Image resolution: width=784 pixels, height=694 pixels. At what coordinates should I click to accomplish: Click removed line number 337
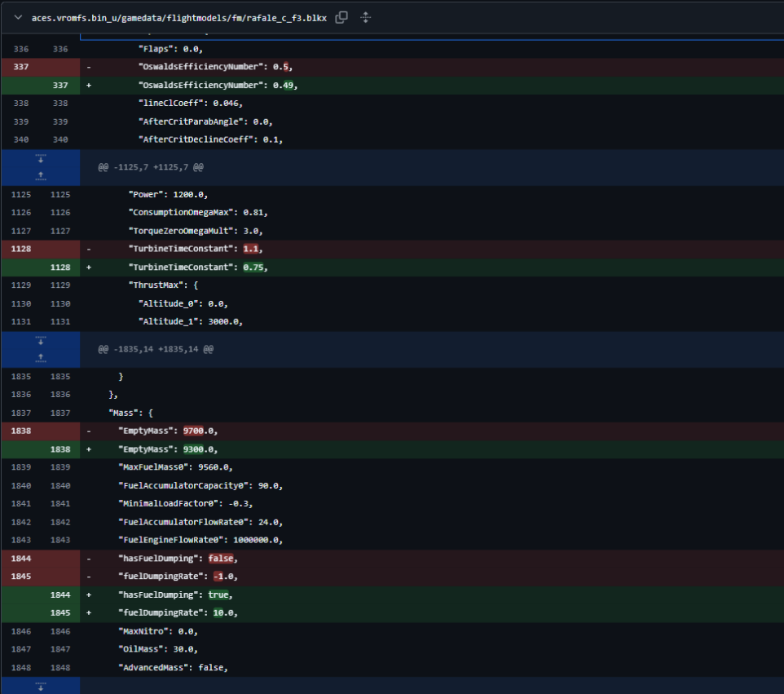(x=21, y=67)
